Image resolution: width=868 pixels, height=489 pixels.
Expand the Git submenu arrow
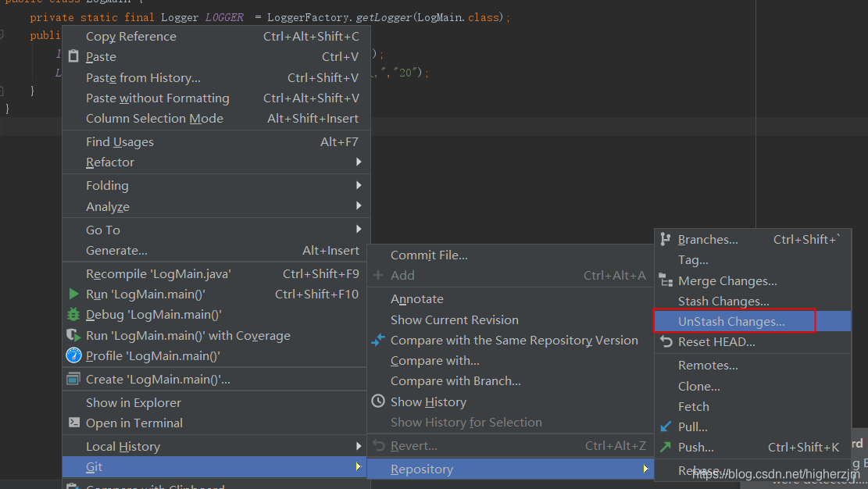click(x=359, y=467)
